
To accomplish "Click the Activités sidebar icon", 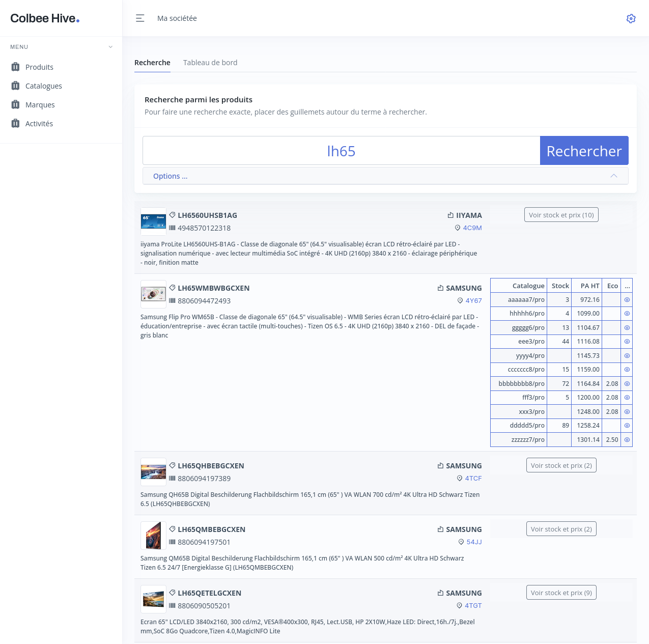I will [x=15, y=123].
